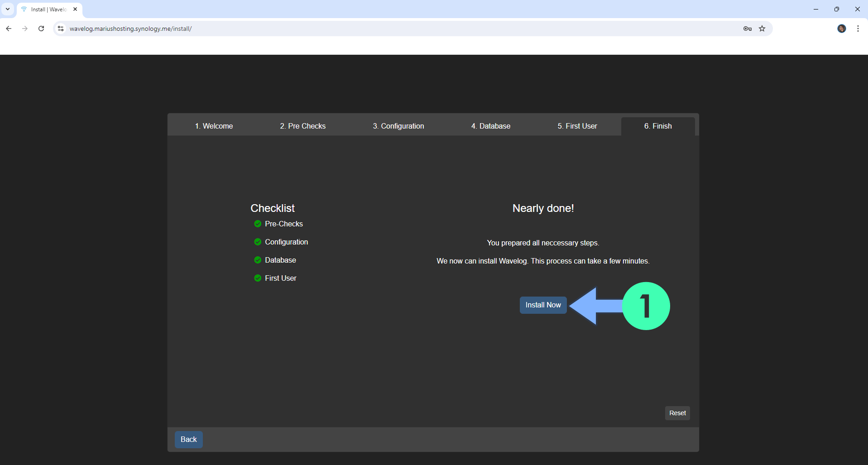This screenshot has height=465, width=868.
Task: Go back with the Back button
Action: (188, 439)
